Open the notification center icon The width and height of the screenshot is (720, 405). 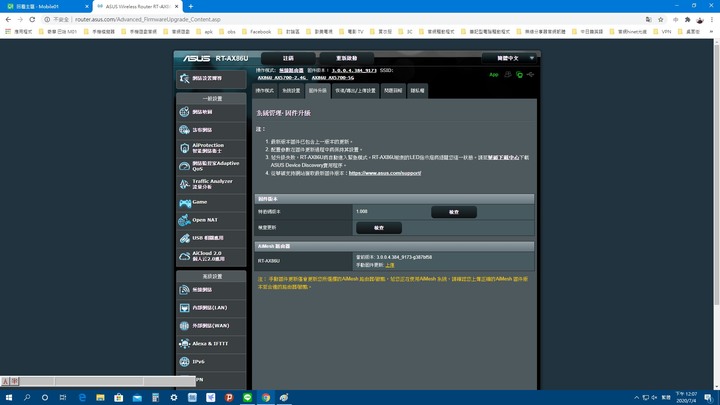[x=709, y=398]
